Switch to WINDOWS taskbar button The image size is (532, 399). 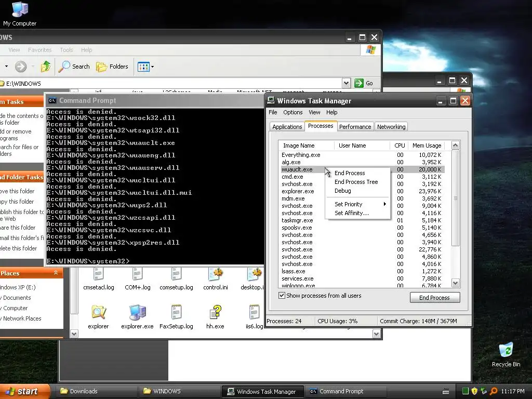coord(180,391)
